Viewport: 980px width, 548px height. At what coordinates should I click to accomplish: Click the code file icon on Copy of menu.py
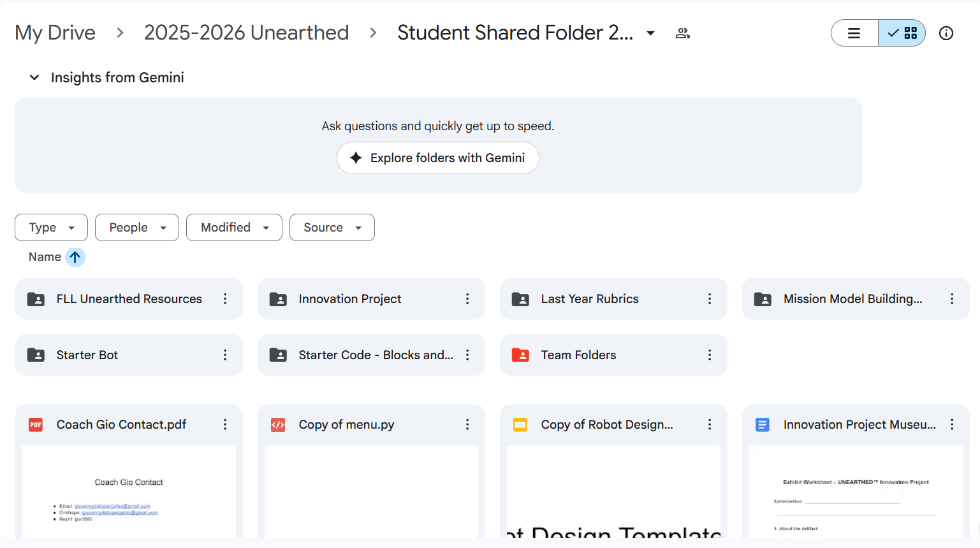[x=279, y=424]
